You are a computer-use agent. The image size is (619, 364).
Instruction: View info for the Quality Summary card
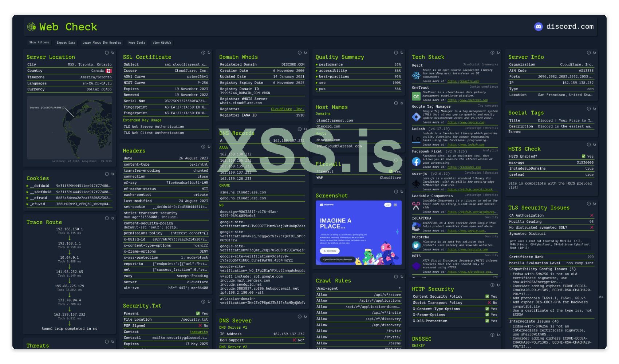396,53
